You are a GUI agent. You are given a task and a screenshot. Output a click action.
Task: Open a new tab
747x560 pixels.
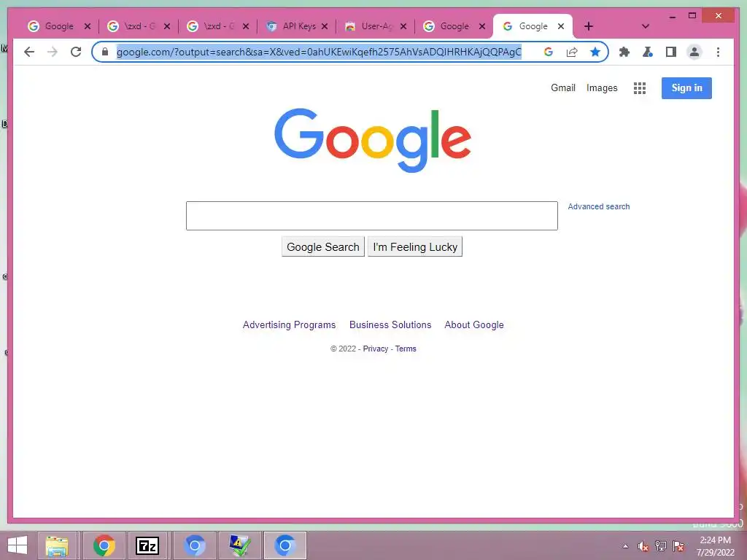(589, 26)
